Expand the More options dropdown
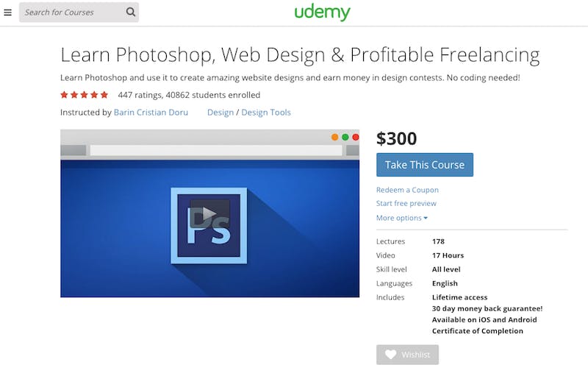Viewport: 588px width, 376px height. tap(401, 218)
